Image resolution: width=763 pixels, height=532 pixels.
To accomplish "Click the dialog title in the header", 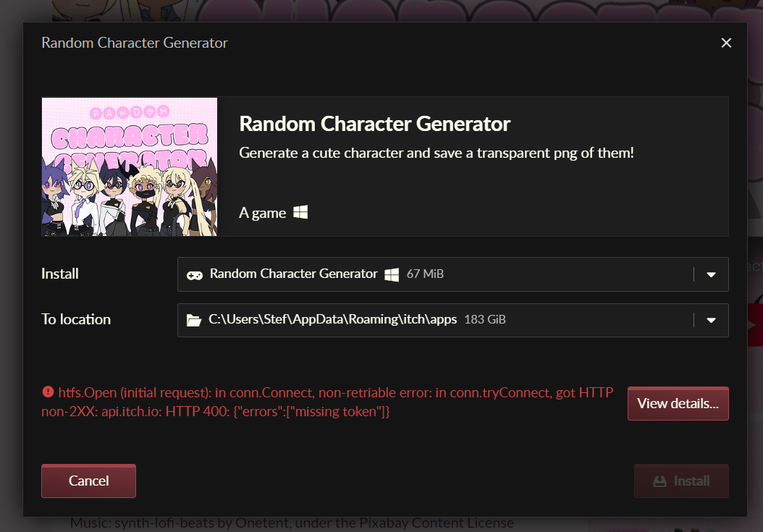I will (x=135, y=43).
